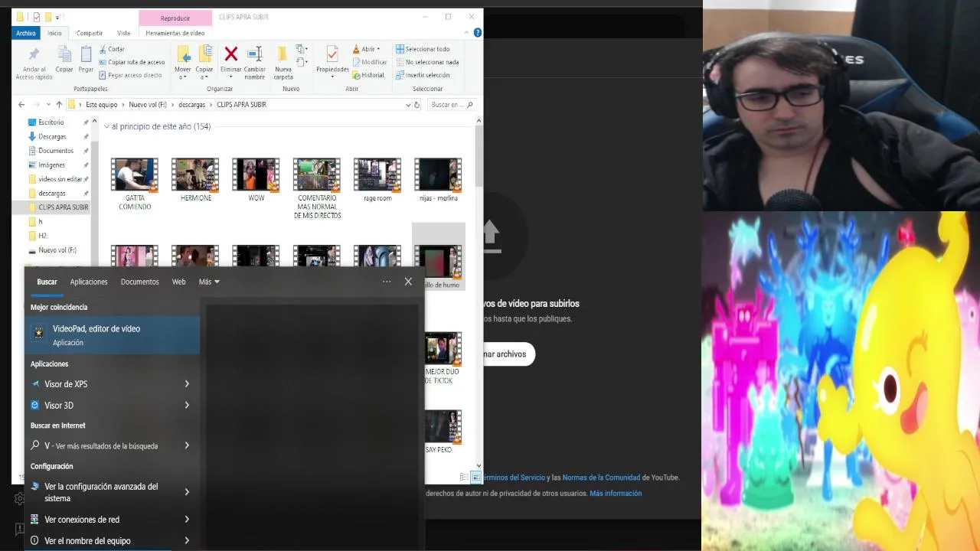Expand Visor de XPS options arrow

click(187, 384)
